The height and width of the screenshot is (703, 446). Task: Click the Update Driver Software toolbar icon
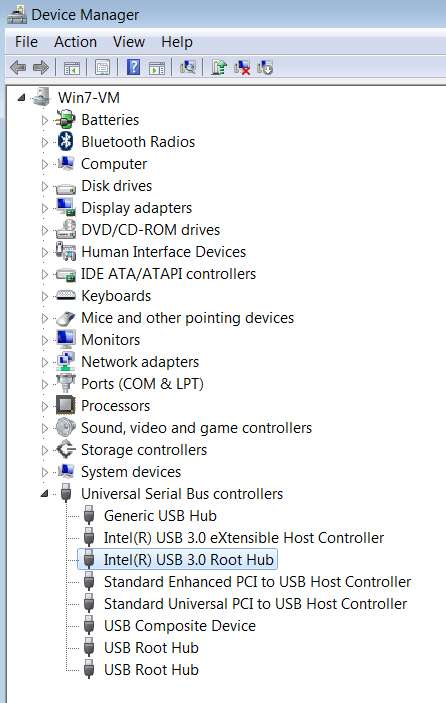[219, 68]
